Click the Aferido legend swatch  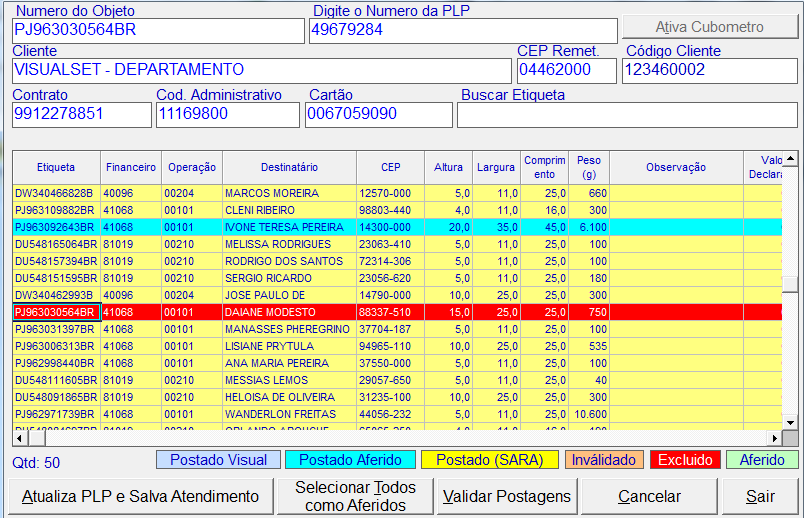[762, 460]
